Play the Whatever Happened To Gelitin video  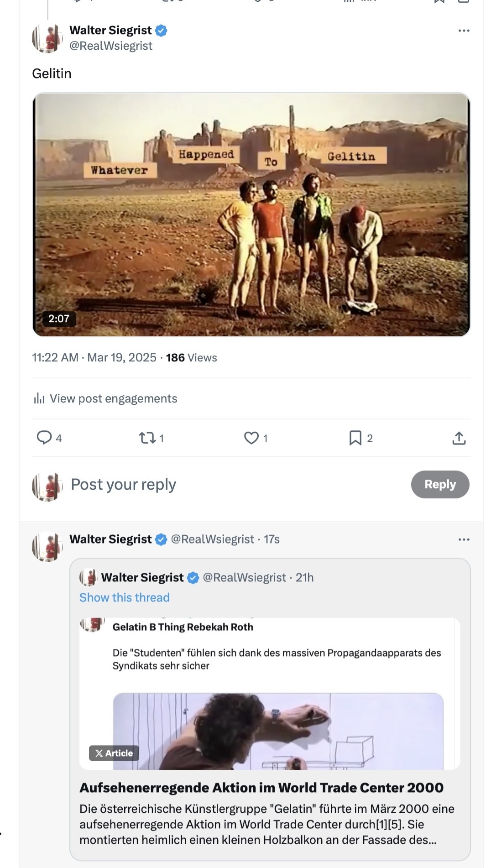tap(251, 214)
